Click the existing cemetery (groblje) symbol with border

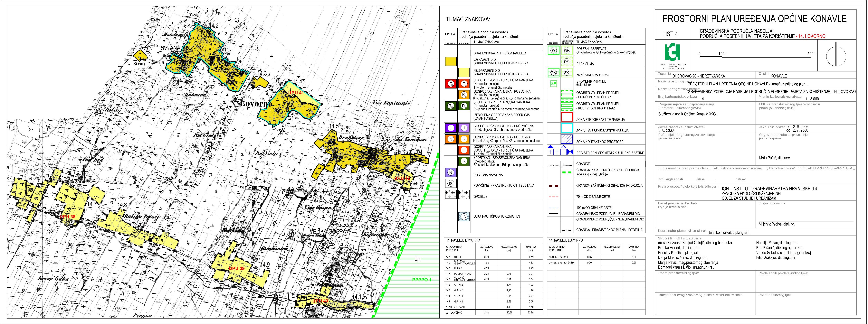[x=451, y=195]
